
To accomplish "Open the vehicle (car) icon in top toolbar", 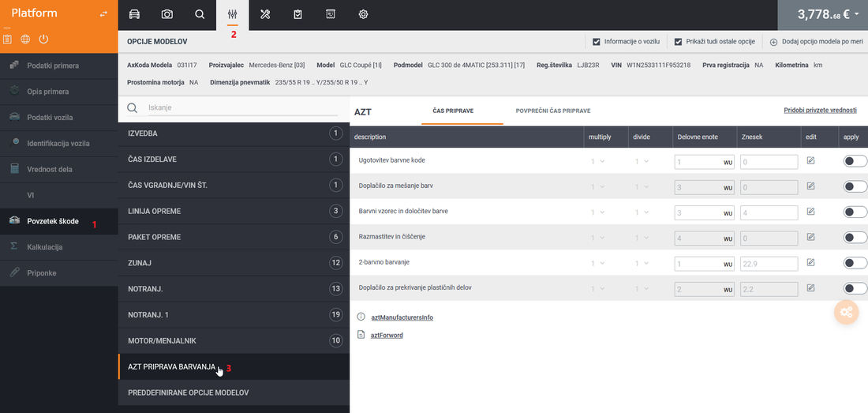I will point(134,14).
